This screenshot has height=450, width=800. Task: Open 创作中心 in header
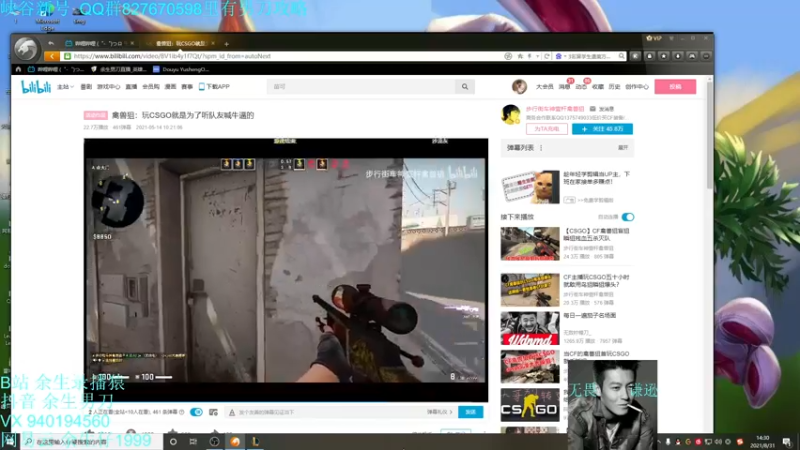tap(637, 87)
